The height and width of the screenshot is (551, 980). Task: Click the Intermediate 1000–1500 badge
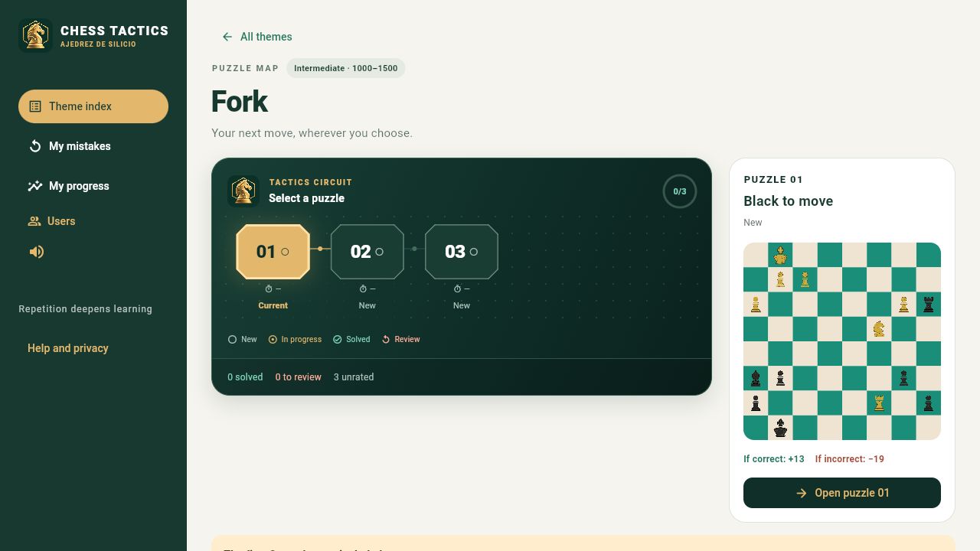[x=346, y=68]
